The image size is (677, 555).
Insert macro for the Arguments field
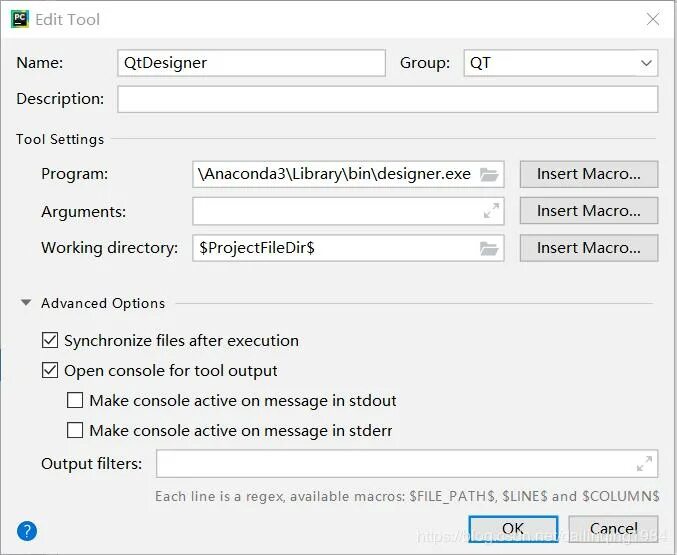(x=588, y=211)
